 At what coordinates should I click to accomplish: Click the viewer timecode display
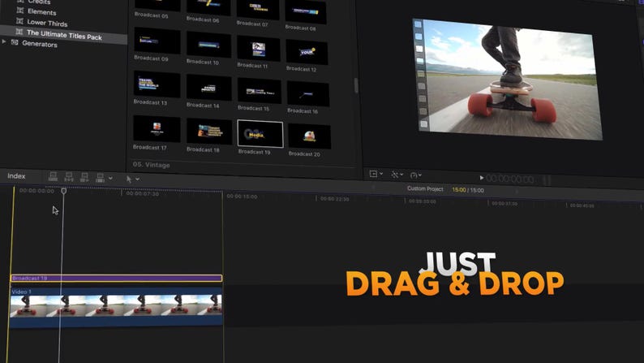tap(510, 179)
